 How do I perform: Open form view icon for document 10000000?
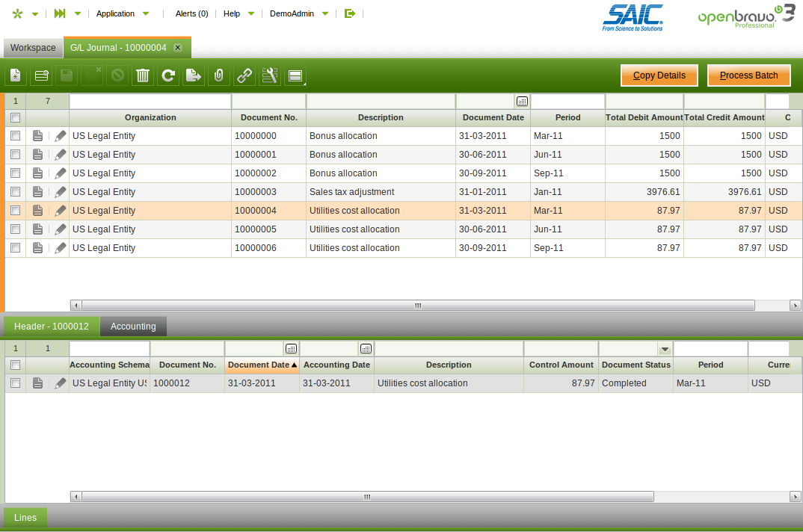[x=38, y=136]
